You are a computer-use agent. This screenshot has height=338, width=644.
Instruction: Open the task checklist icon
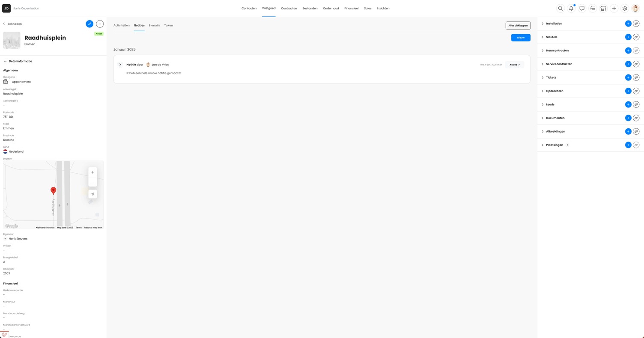pos(593,9)
